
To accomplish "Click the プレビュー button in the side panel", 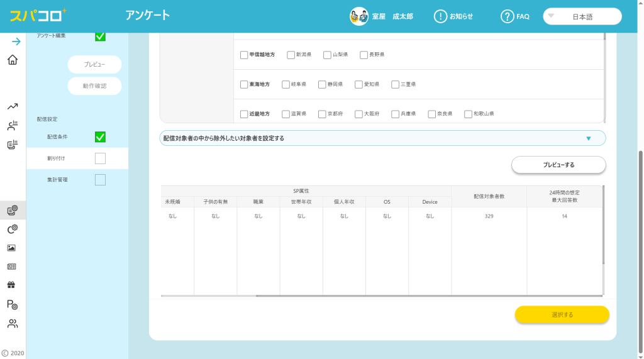I will point(94,65).
